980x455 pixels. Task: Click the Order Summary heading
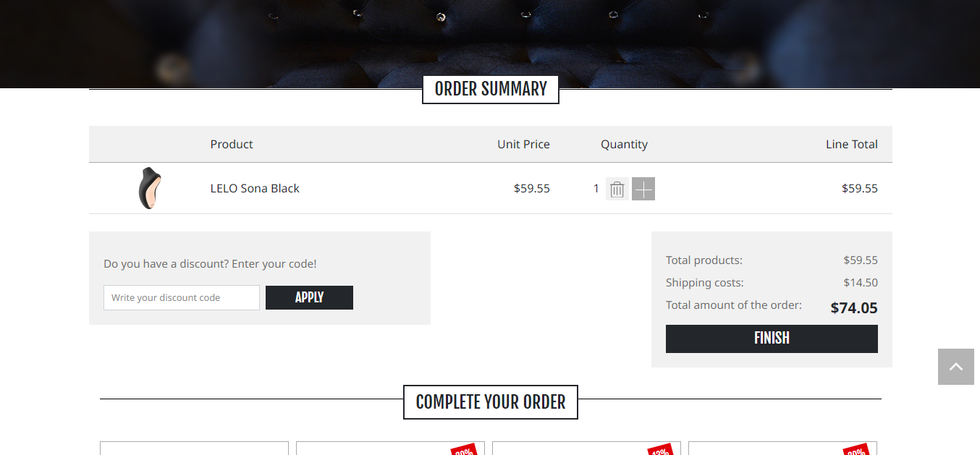click(491, 89)
